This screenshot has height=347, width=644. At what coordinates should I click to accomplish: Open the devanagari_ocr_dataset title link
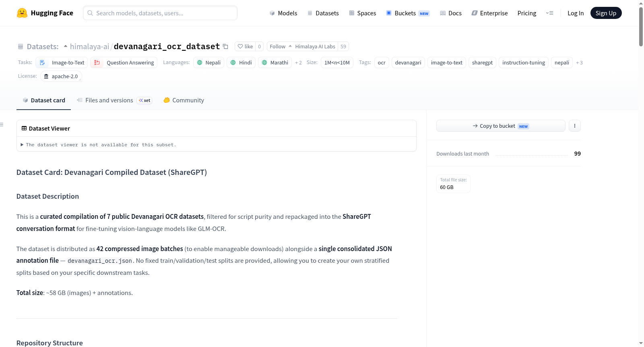[167, 46]
